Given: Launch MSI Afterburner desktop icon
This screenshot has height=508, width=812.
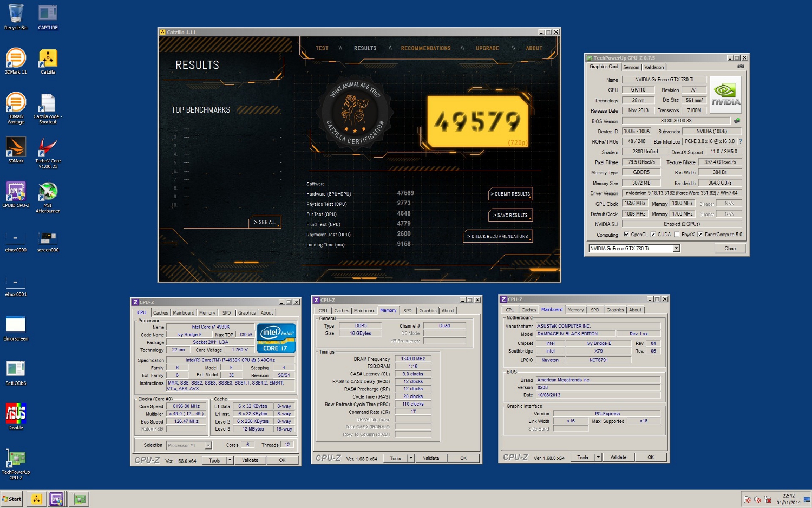Looking at the screenshot, I should (48, 197).
